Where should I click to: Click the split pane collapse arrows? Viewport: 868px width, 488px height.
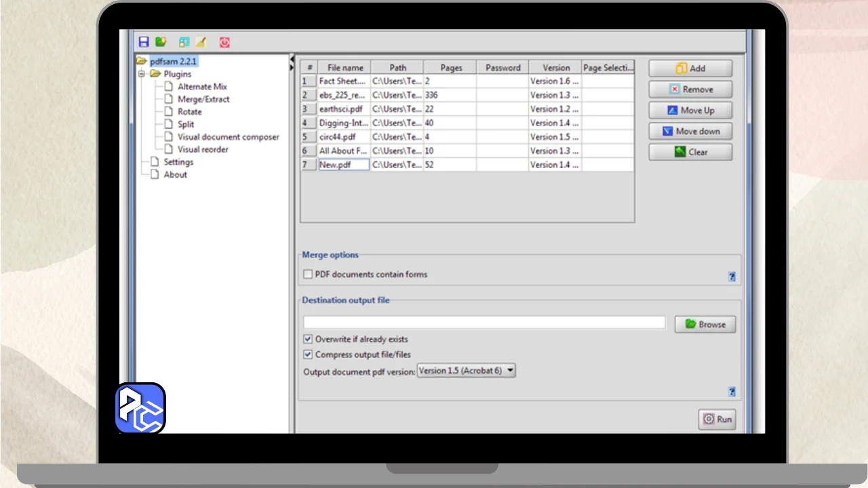(x=292, y=63)
